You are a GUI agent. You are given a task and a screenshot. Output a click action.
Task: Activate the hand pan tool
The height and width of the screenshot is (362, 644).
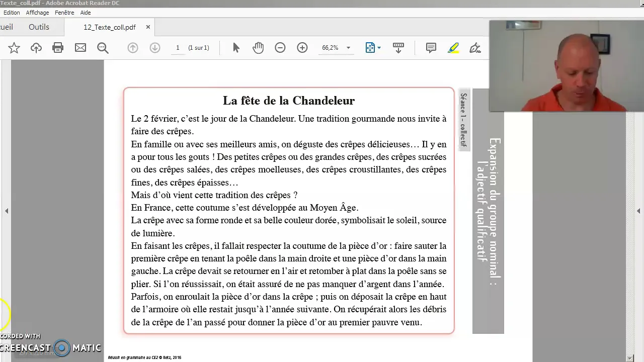point(258,48)
